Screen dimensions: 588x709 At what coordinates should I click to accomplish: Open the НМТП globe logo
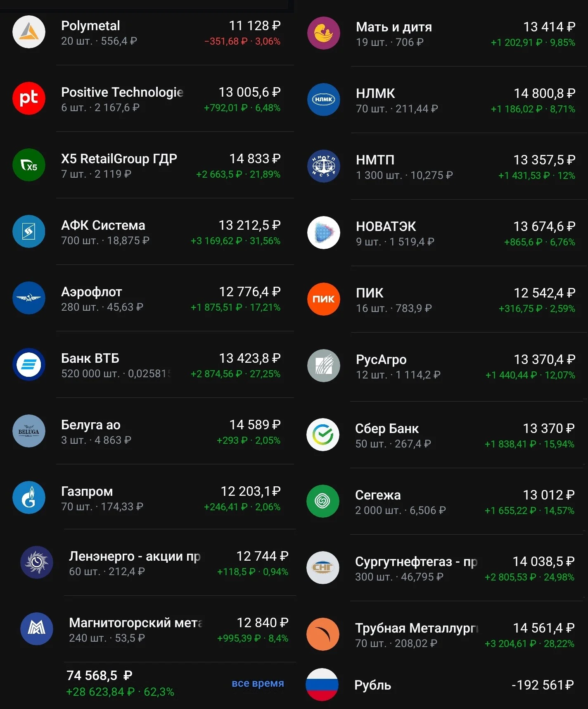[324, 166]
